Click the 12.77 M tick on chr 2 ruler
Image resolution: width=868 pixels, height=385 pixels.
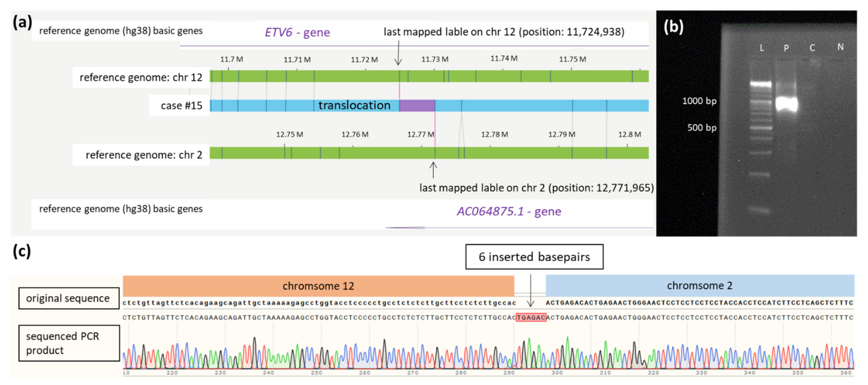point(421,134)
